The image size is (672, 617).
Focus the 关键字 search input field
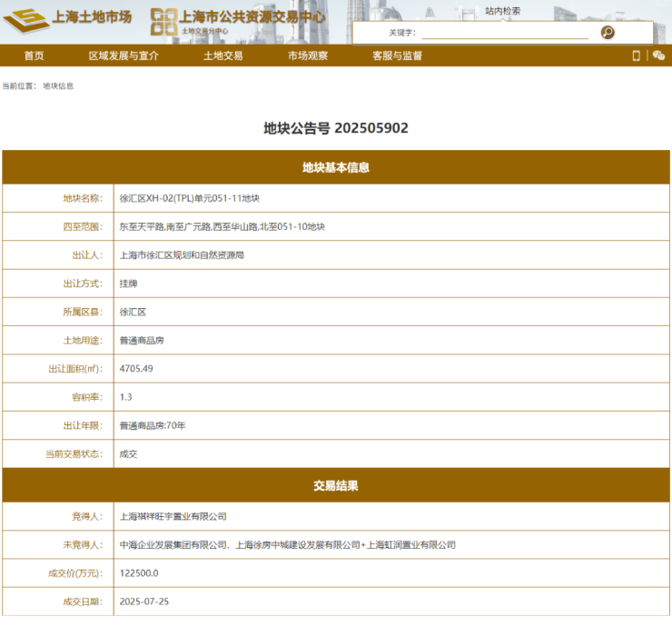tap(505, 33)
